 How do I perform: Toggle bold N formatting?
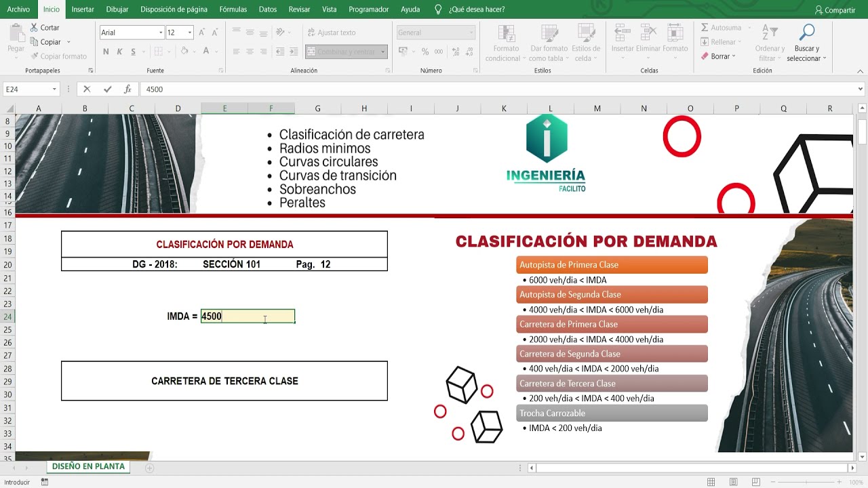pos(106,52)
